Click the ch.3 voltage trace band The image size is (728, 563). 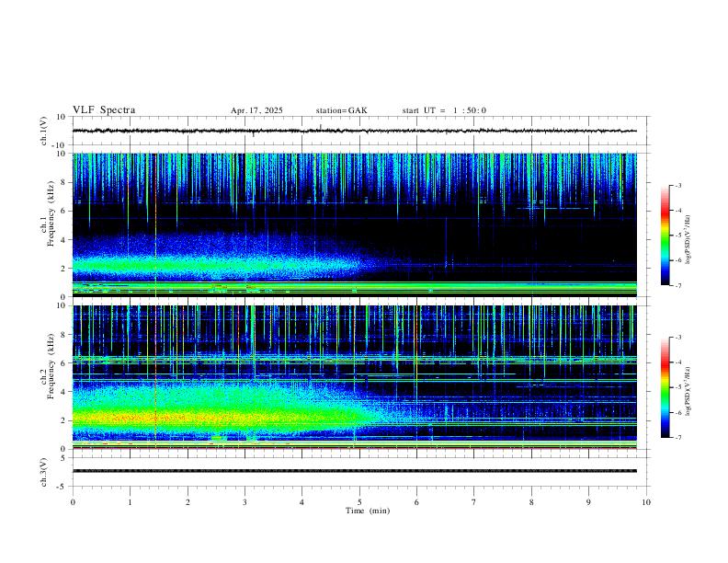355,471
